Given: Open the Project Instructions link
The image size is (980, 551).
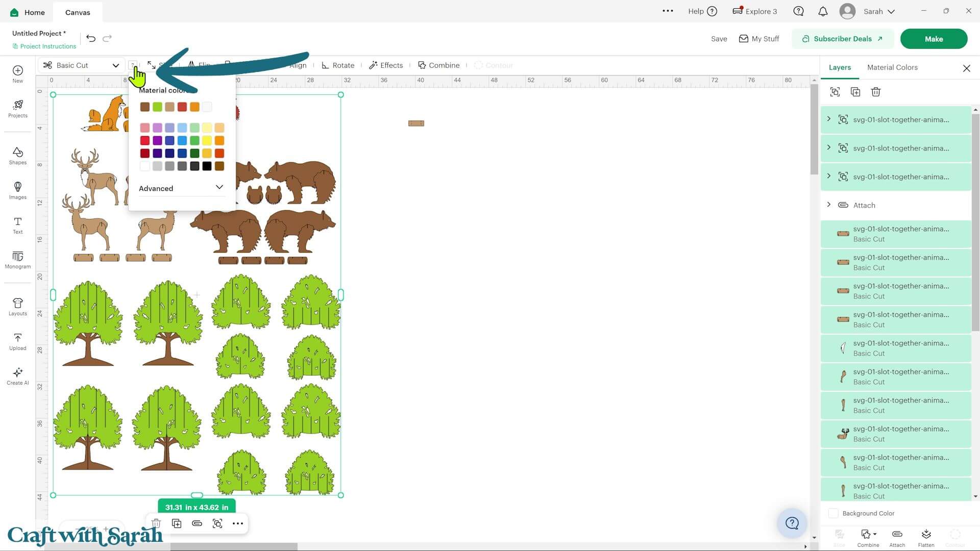Looking at the screenshot, I should (x=44, y=46).
